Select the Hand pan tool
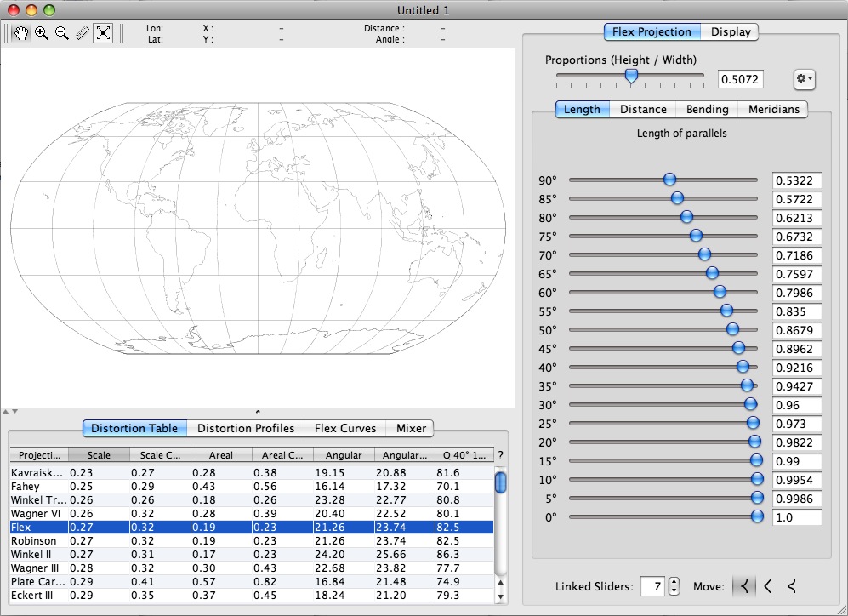Screen dimensions: 848x616 click(x=20, y=33)
